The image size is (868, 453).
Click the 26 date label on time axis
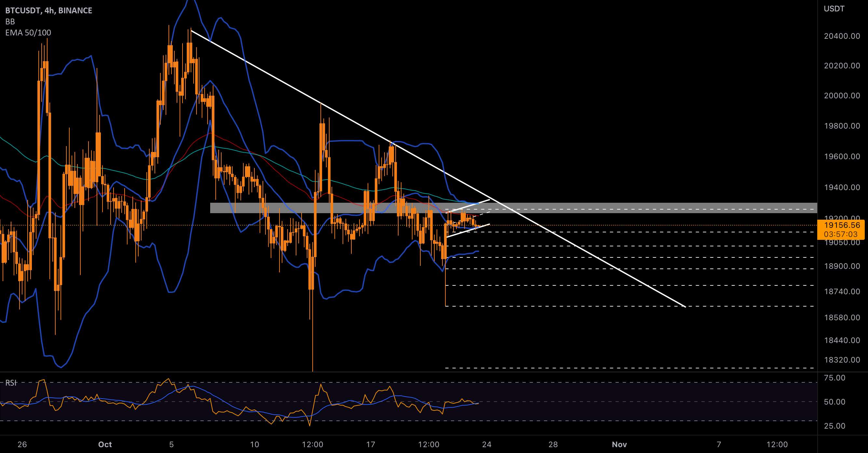(22, 445)
